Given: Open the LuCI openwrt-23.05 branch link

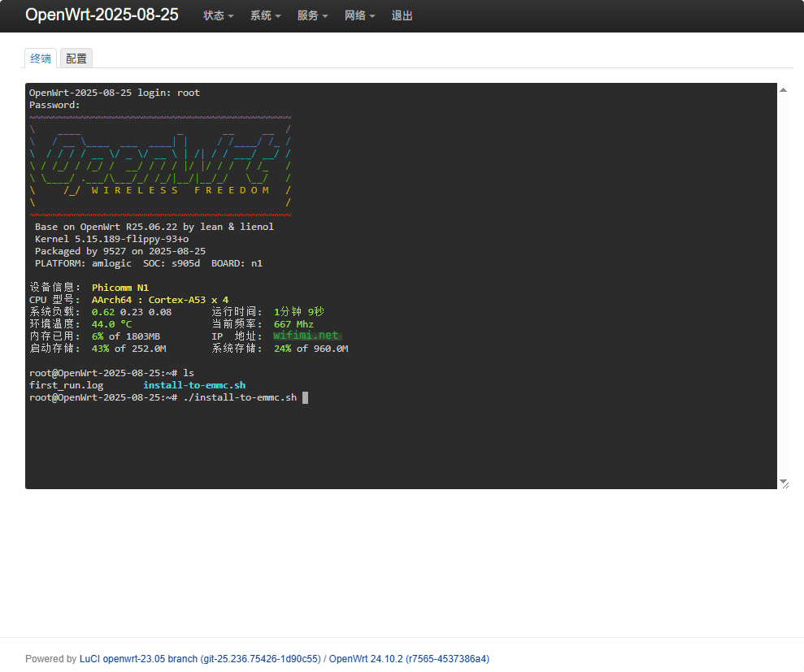Looking at the screenshot, I should [x=200, y=659].
